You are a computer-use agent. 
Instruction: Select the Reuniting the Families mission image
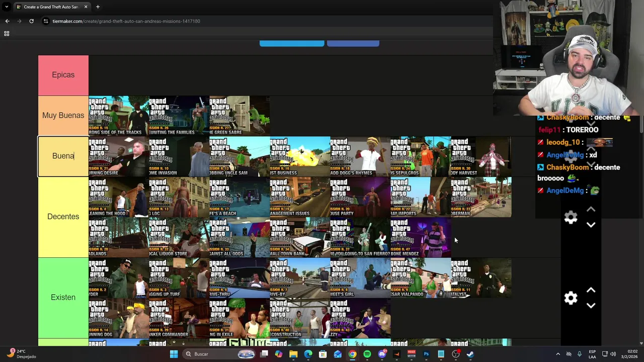(179, 116)
